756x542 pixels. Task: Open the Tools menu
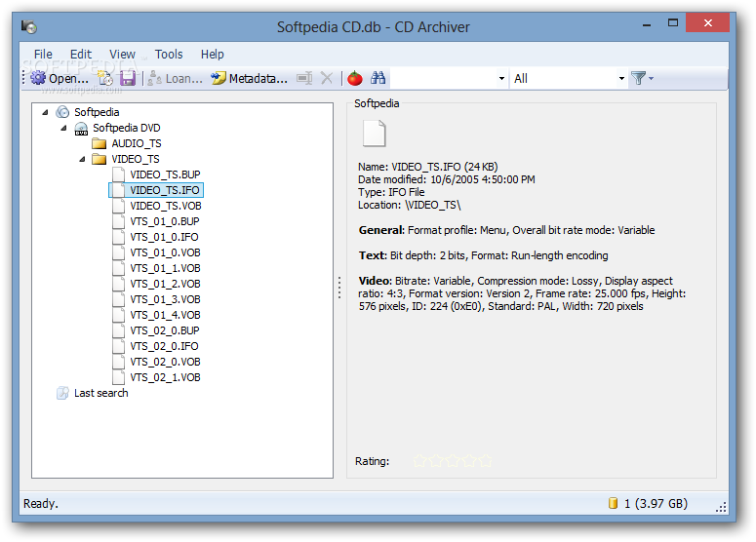point(169,54)
